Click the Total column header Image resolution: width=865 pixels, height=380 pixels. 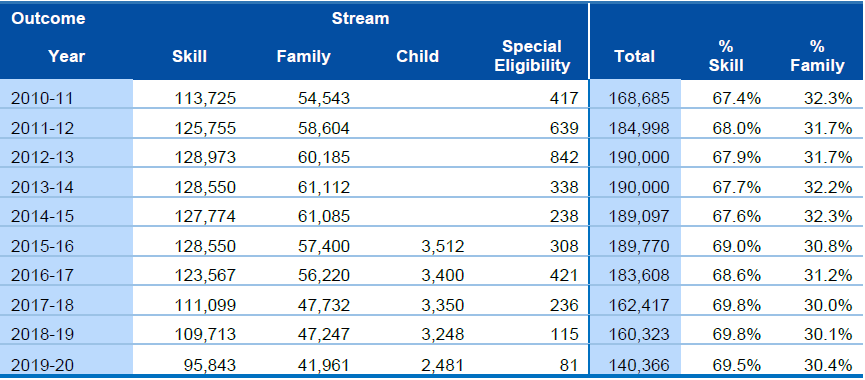click(634, 56)
